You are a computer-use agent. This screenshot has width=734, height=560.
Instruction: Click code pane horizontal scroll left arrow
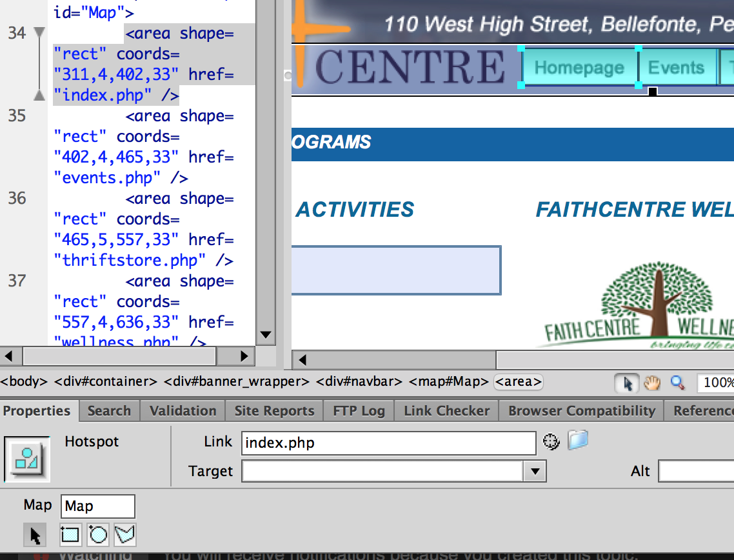pos(9,357)
